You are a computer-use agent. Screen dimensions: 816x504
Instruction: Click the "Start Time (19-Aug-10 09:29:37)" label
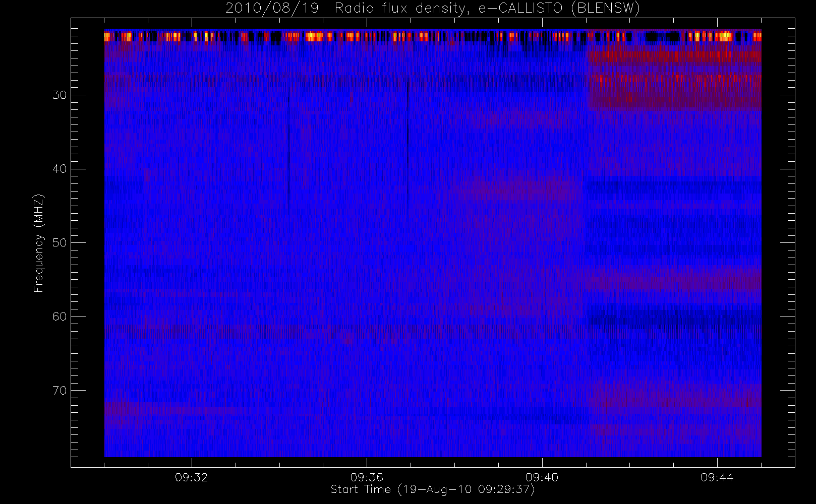click(432, 489)
